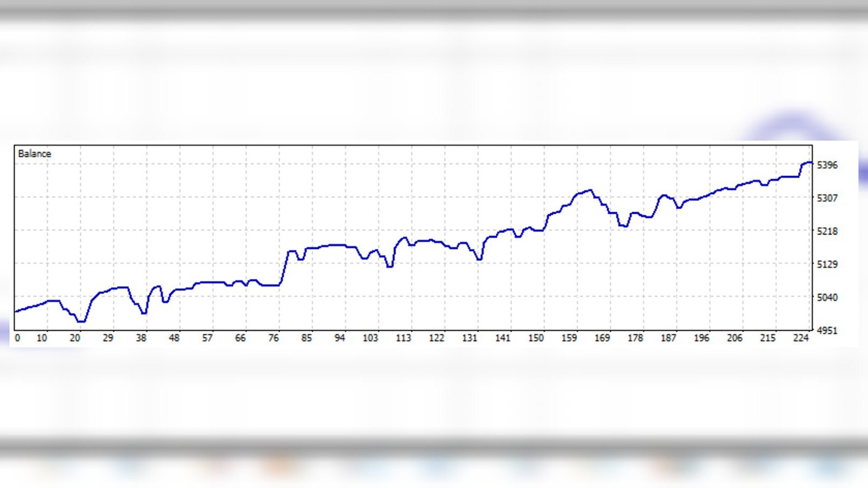Click the 131 label on trade axis
This screenshot has width=868, height=488.
(470, 338)
